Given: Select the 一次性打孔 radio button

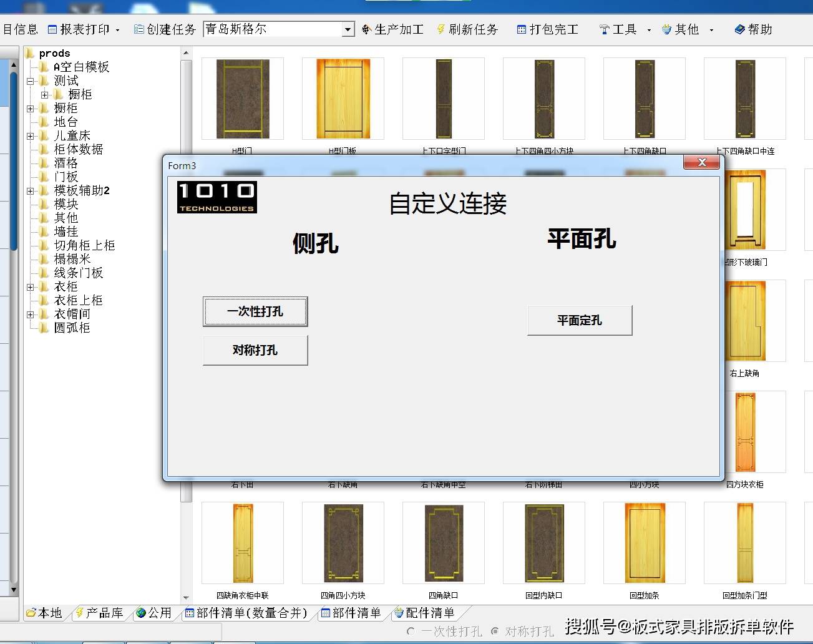Looking at the screenshot, I should pos(411,631).
